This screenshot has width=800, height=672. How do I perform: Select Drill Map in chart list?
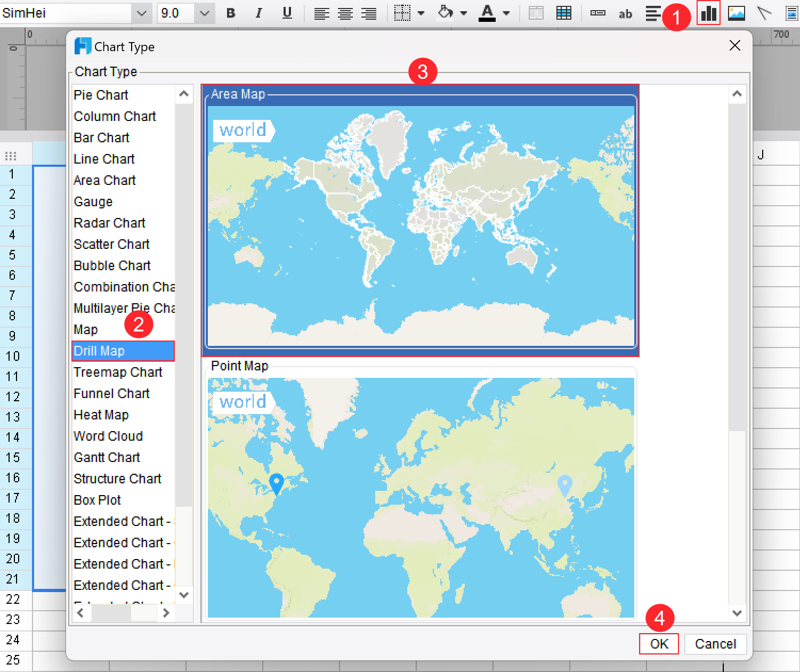click(x=123, y=351)
